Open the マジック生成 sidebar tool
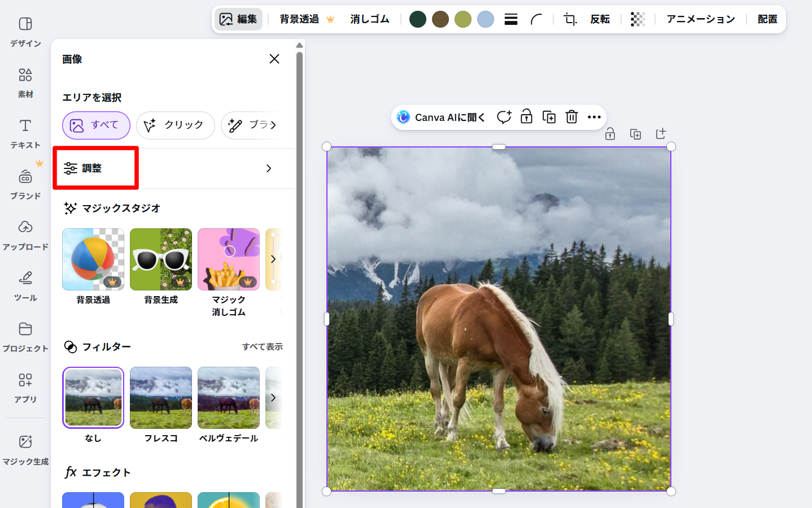Screen dimensions: 812x508 tap(25, 449)
